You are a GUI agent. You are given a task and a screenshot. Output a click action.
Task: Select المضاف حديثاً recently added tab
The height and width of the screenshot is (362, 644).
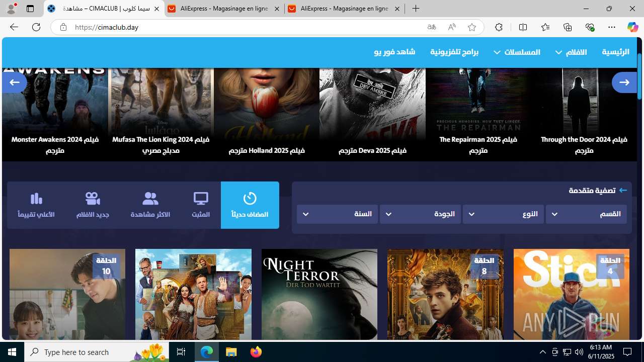(250, 205)
